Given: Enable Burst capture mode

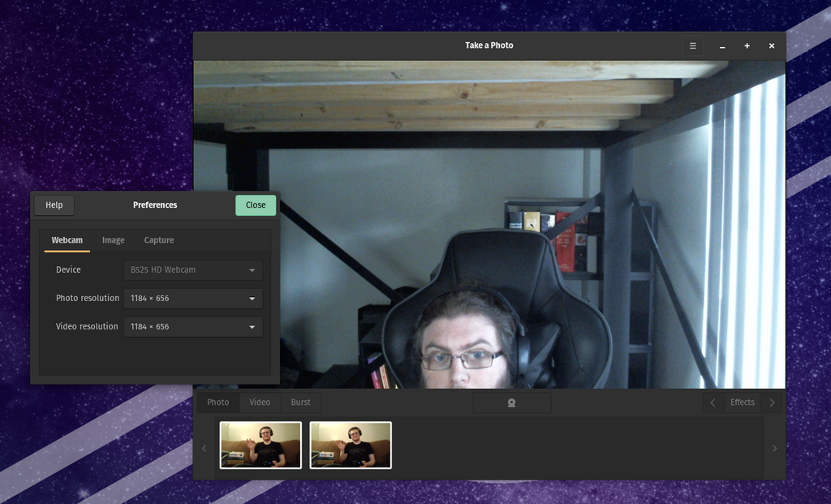Looking at the screenshot, I should pos(300,403).
